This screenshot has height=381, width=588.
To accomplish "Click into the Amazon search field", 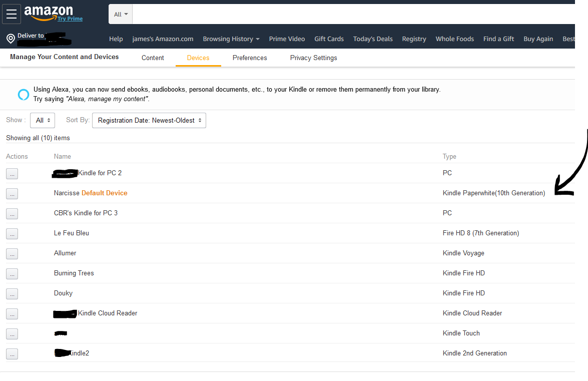I will pyautogui.click(x=353, y=14).
